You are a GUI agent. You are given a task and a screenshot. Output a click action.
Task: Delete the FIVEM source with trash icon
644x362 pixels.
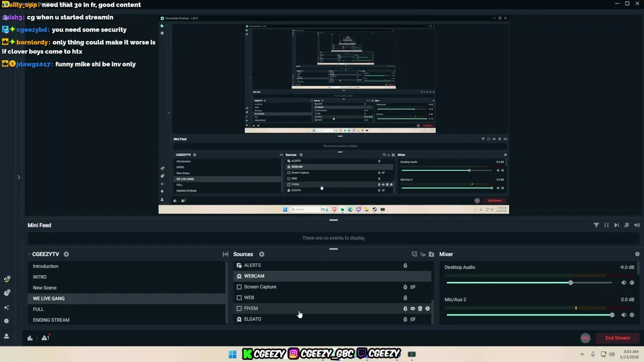420,309
